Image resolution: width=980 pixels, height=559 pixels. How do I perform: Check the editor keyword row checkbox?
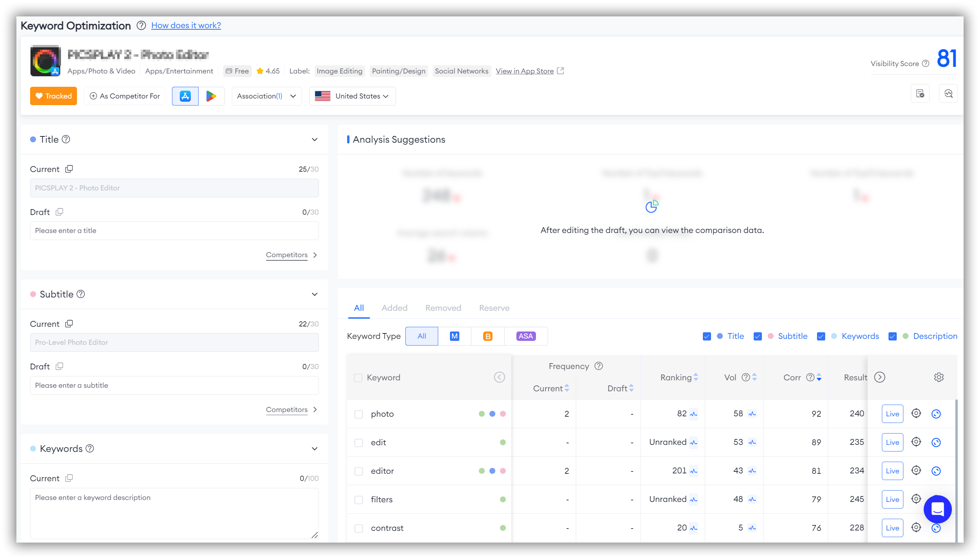358,471
